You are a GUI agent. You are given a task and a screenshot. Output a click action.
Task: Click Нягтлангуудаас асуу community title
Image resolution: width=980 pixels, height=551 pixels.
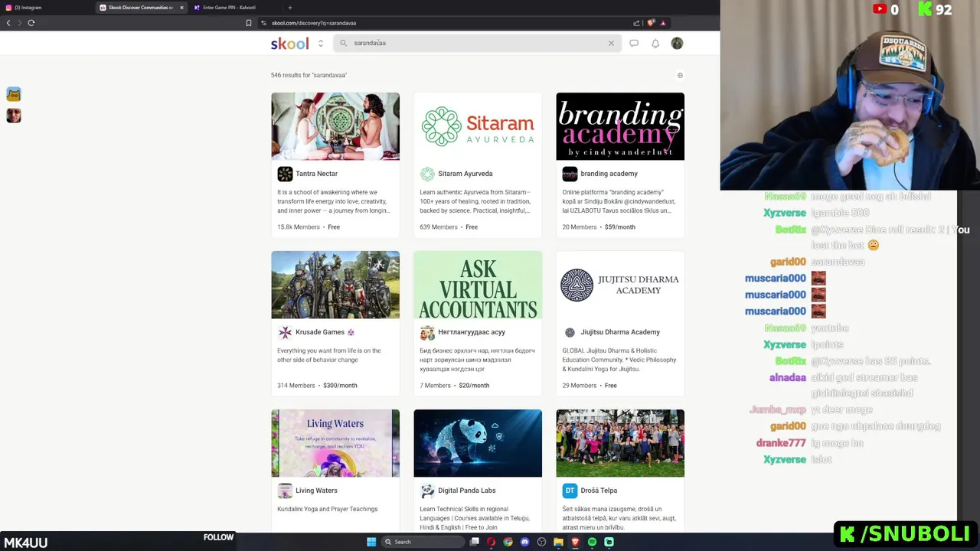[472, 332]
